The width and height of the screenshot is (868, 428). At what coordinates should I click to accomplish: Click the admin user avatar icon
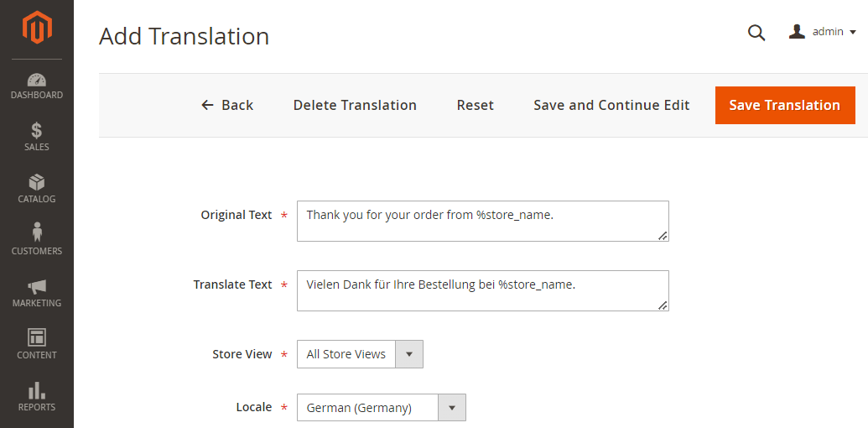(797, 32)
